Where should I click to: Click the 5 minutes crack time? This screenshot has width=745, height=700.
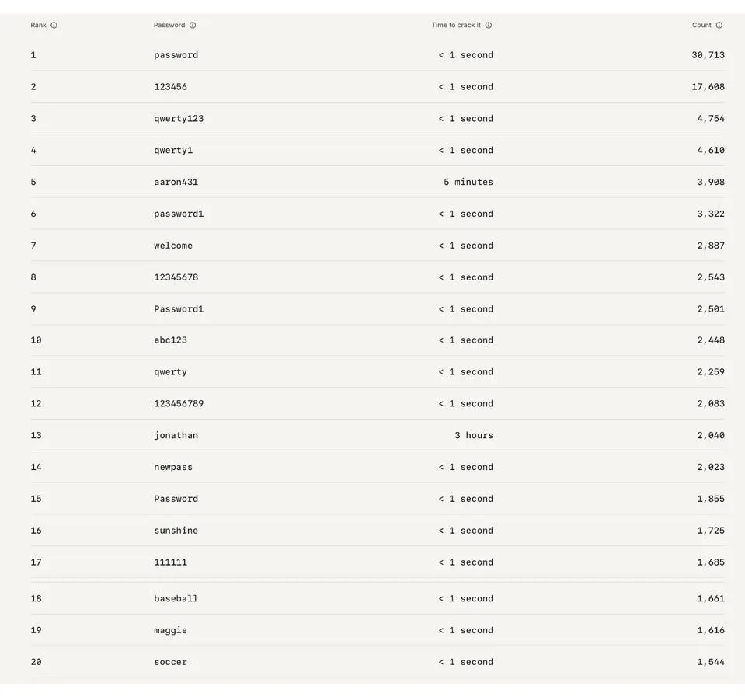[468, 182]
